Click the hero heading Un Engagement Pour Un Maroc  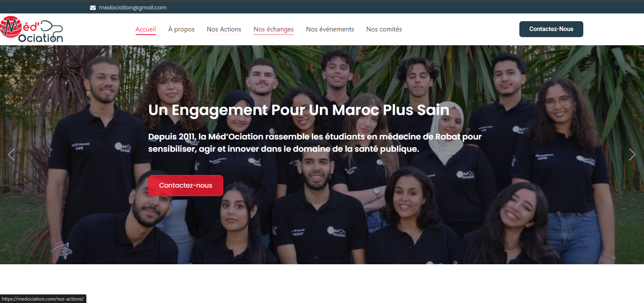tap(299, 110)
